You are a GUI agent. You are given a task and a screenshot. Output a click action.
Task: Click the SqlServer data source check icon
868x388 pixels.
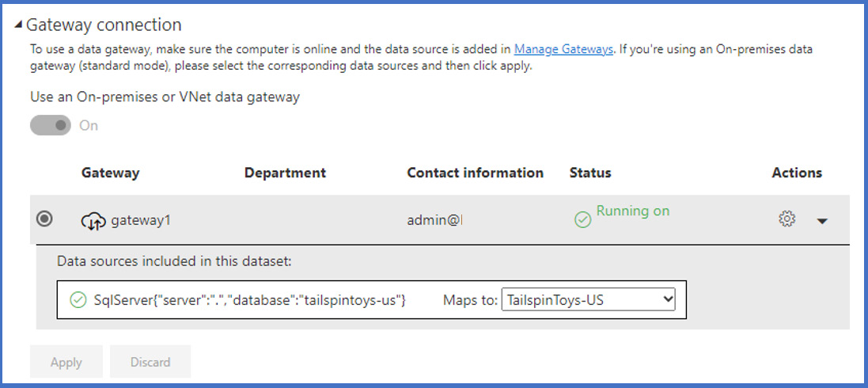pyautogui.click(x=78, y=299)
